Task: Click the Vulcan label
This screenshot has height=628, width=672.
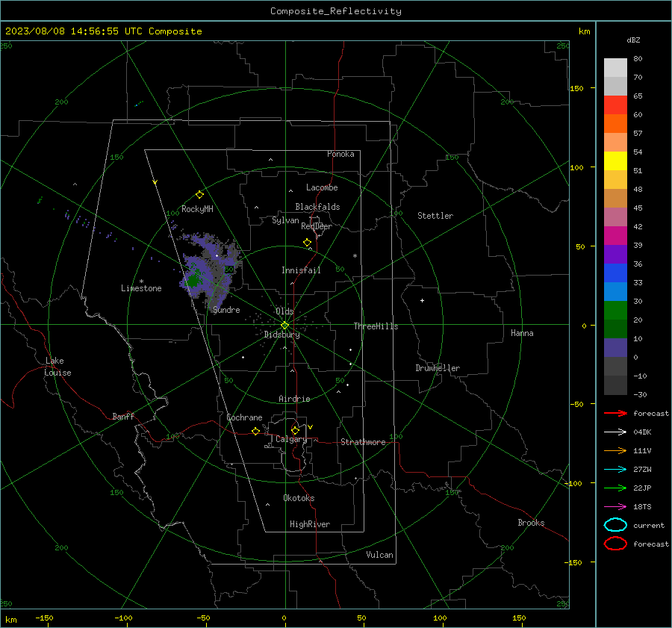Action: coord(379,555)
